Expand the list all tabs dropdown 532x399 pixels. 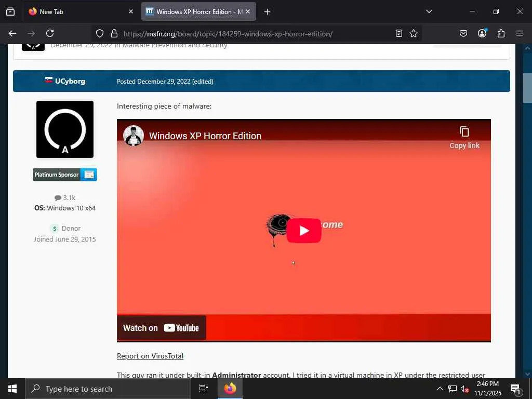click(x=429, y=11)
